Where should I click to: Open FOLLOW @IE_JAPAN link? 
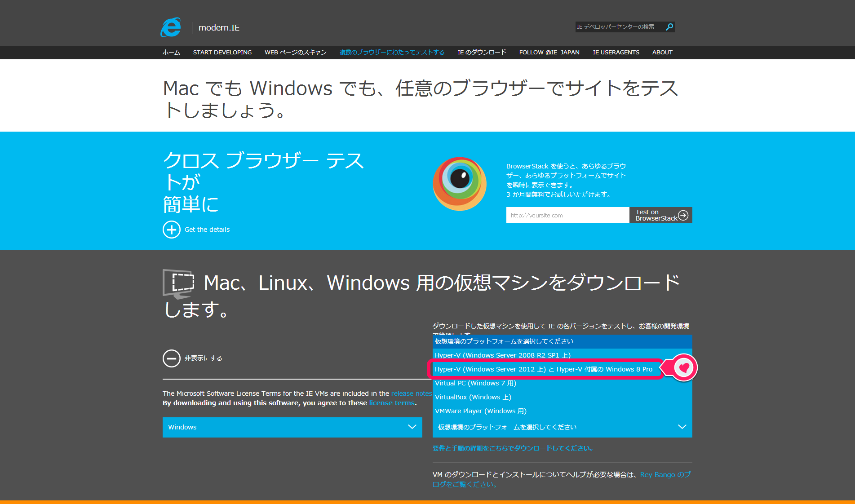(x=549, y=53)
